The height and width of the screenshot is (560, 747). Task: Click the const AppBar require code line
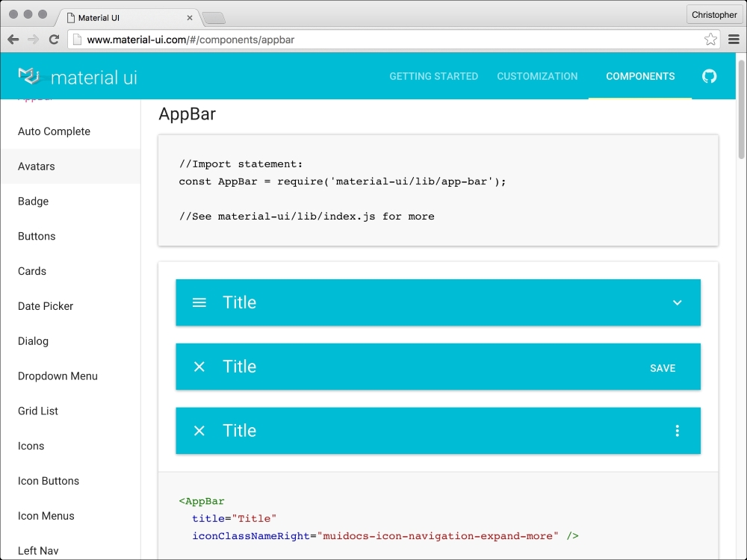pyautogui.click(x=343, y=181)
